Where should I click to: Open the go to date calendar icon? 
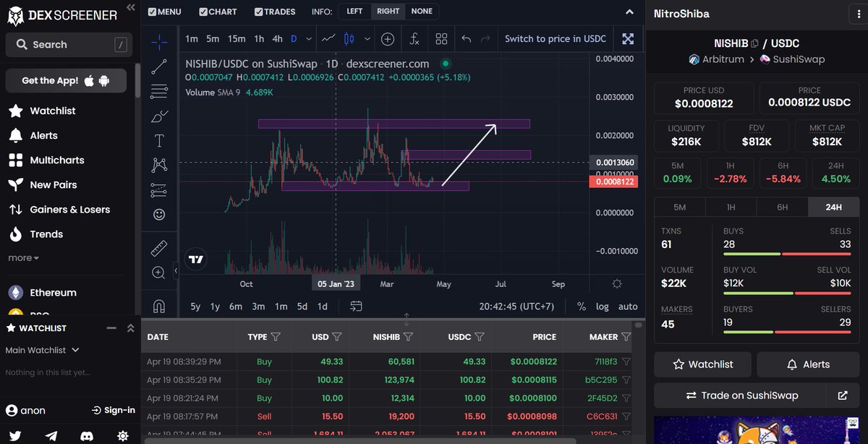click(356, 306)
